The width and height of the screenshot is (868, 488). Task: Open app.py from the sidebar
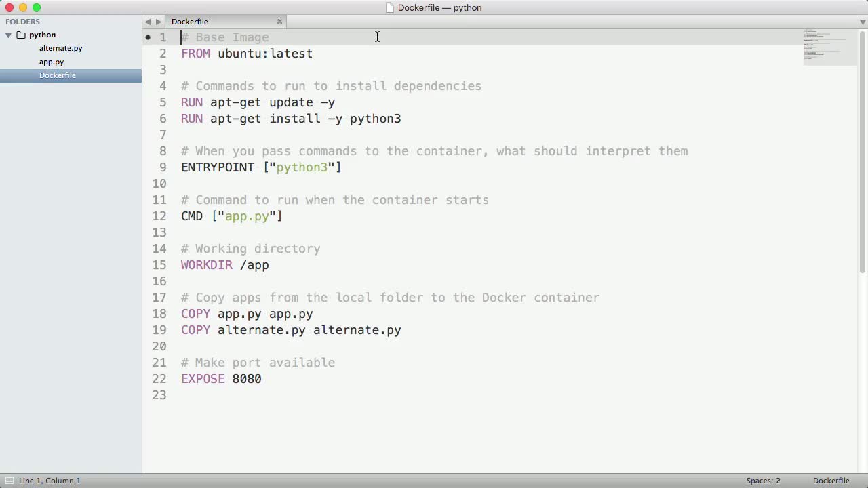coord(52,62)
